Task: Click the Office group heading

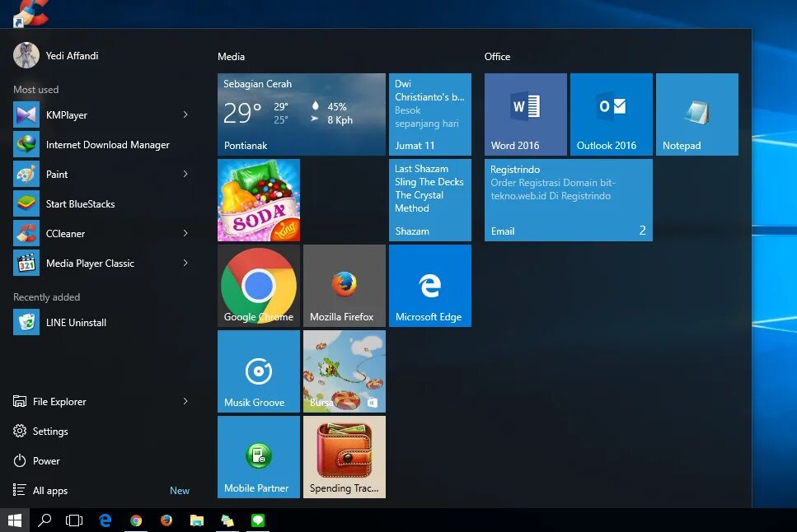Action: tap(497, 56)
